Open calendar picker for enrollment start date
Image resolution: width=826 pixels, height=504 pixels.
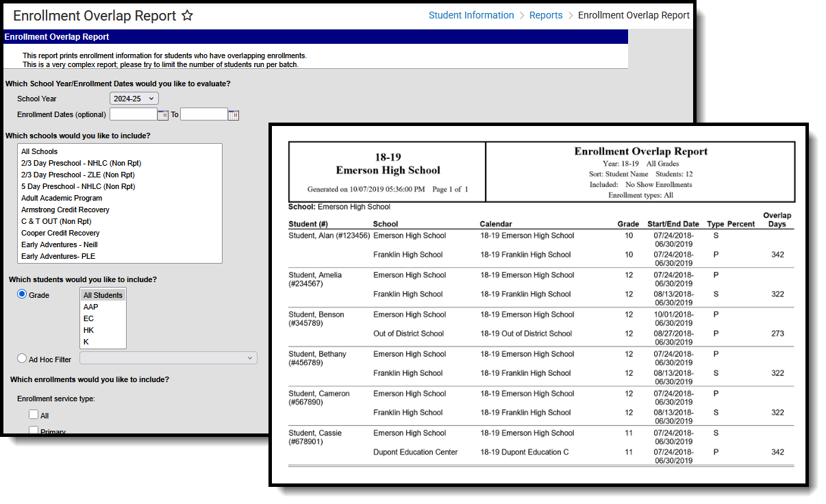[x=163, y=114]
